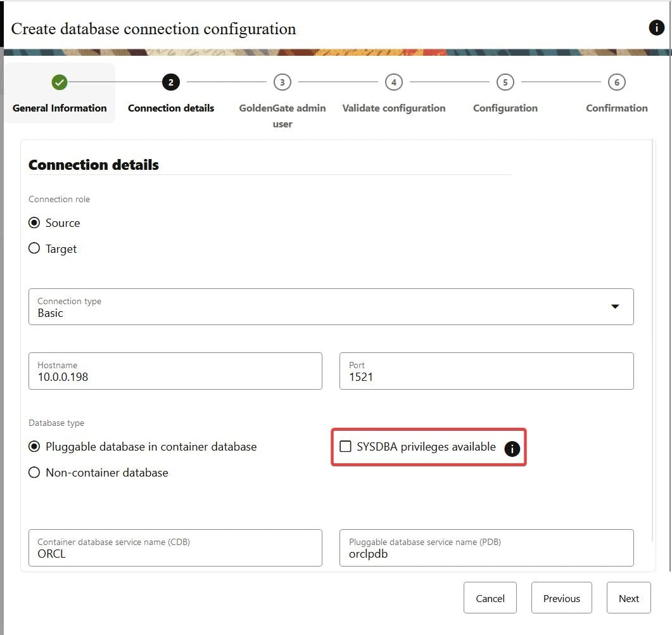Focus the Port input field

pyautogui.click(x=486, y=371)
